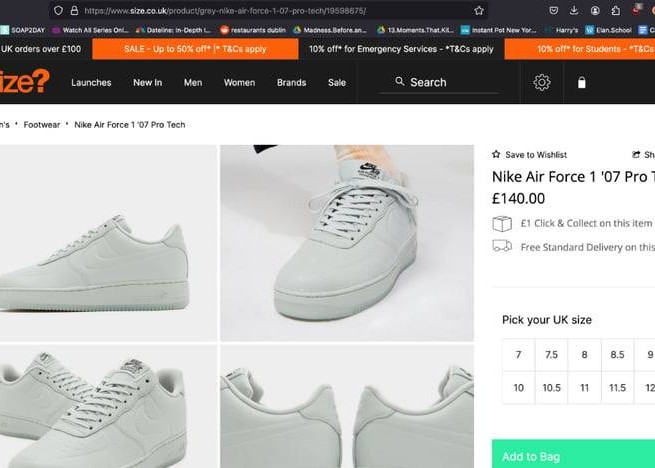Click the Save to Wishlist star icon
655x468 pixels.
[x=496, y=154]
